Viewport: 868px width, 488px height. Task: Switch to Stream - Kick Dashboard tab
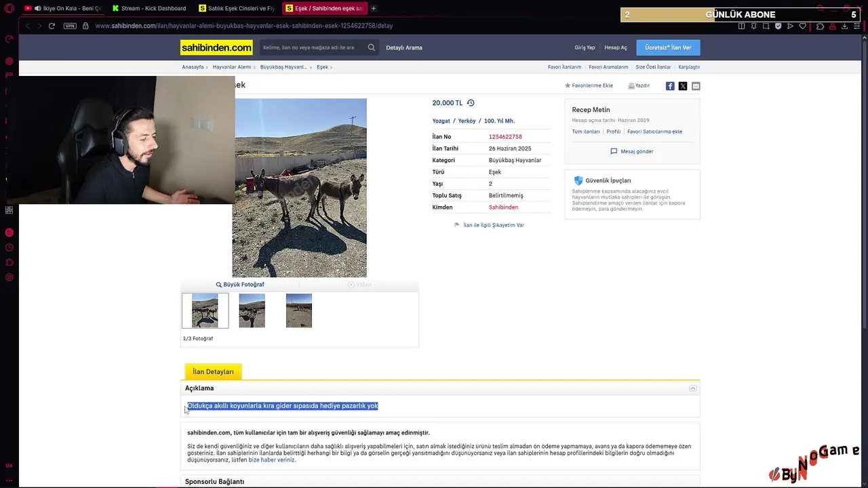[x=149, y=8]
